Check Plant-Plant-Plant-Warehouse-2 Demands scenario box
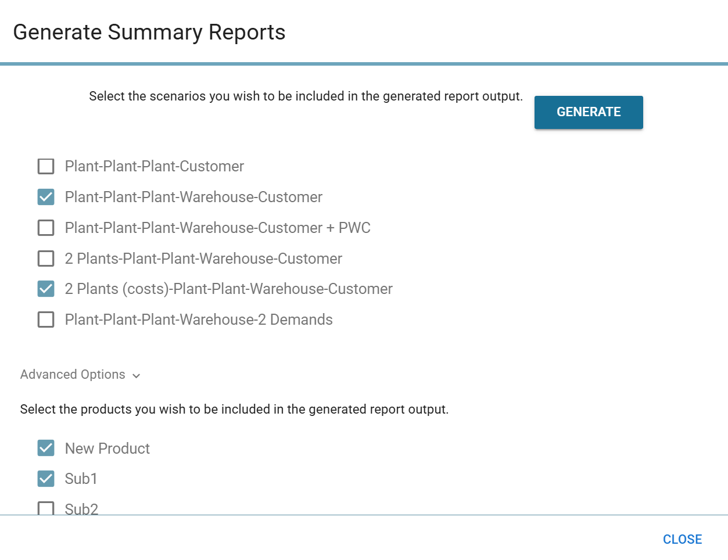728x560 pixels. tap(46, 320)
